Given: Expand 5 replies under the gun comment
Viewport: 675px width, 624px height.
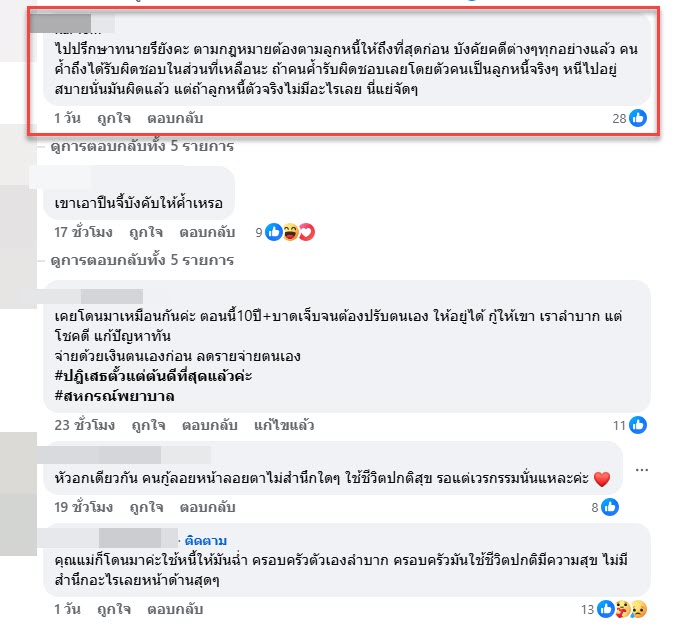Looking at the screenshot, I should (142, 260).
